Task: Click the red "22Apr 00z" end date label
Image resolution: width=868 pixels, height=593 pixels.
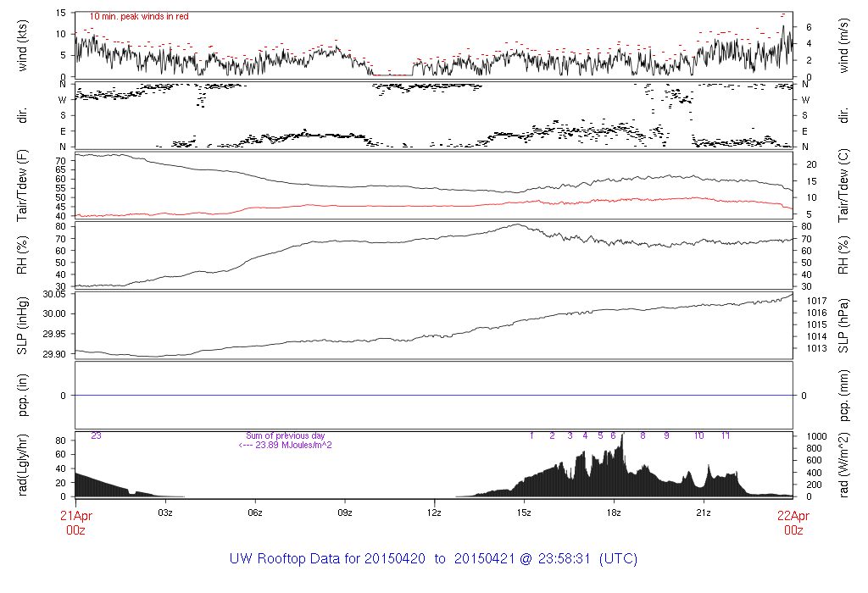Action: 793,521
